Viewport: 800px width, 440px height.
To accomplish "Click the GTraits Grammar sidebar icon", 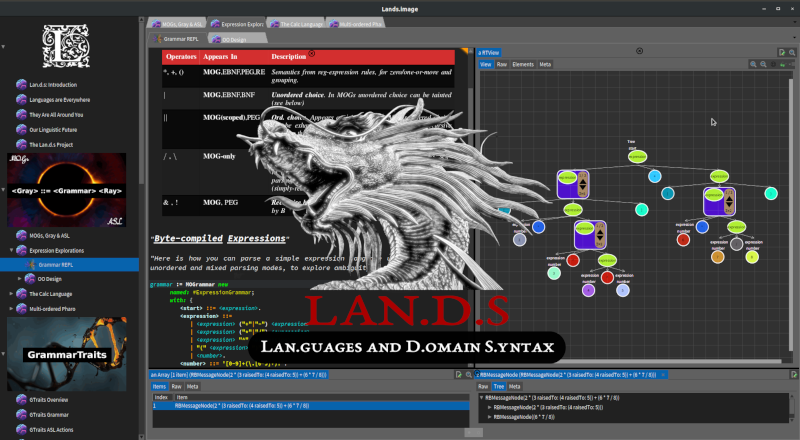I will (x=21, y=414).
